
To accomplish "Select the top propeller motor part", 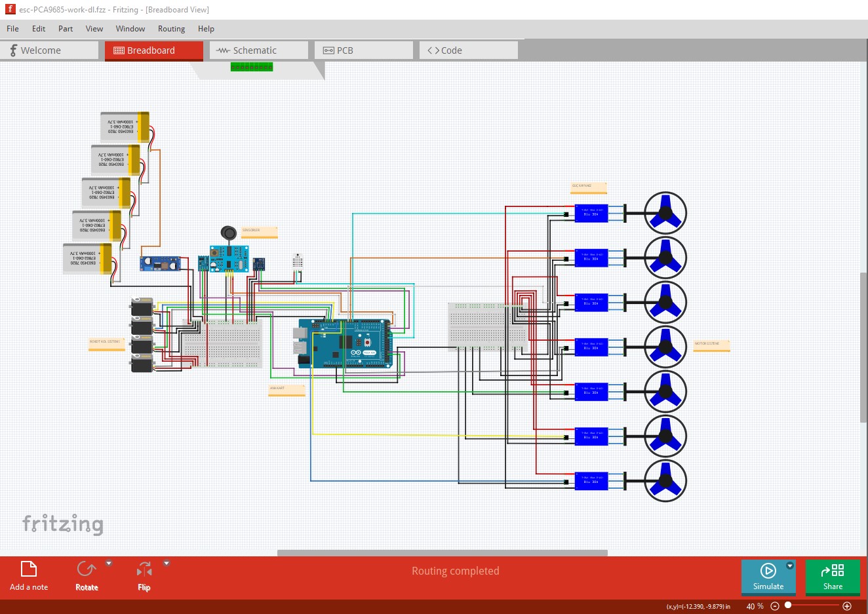I will pyautogui.click(x=665, y=213).
